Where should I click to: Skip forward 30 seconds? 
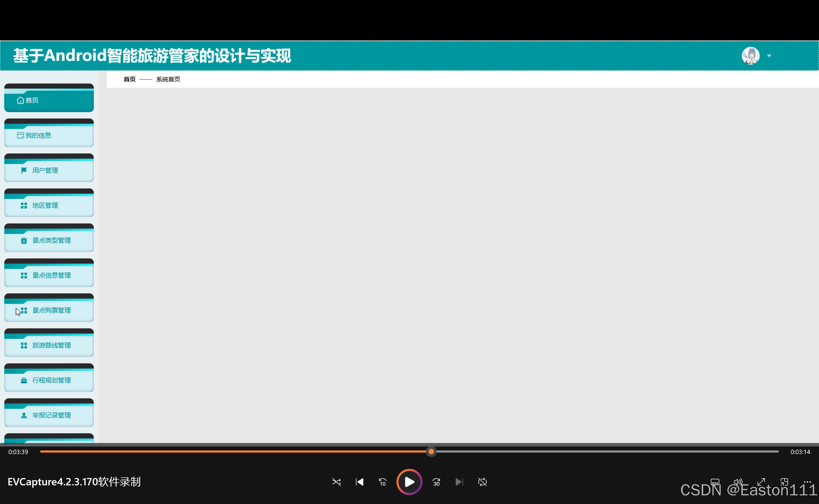click(436, 482)
